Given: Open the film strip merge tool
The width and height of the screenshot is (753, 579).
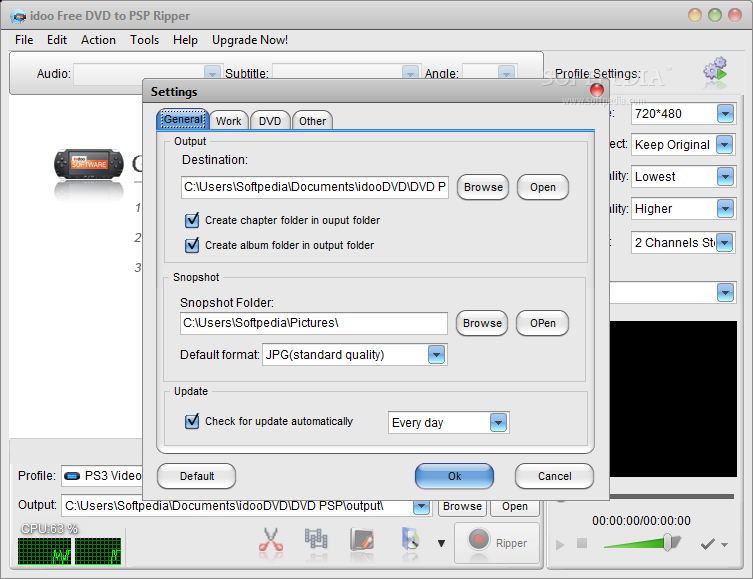Looking at the screenshot, I should coord(316,540).
